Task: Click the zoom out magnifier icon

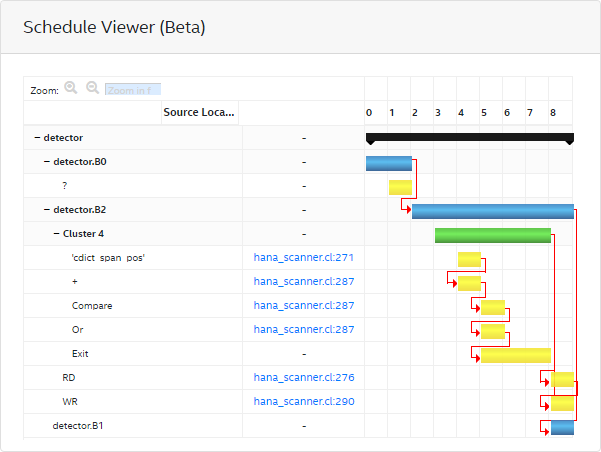Action: coord(93,88)
